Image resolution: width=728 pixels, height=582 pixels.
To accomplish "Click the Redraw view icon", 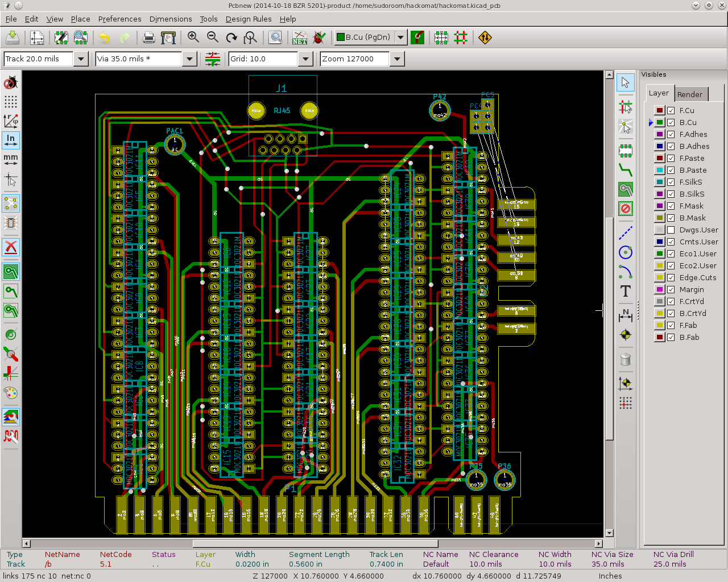I will pyautogui.click(x=231, y=38).
